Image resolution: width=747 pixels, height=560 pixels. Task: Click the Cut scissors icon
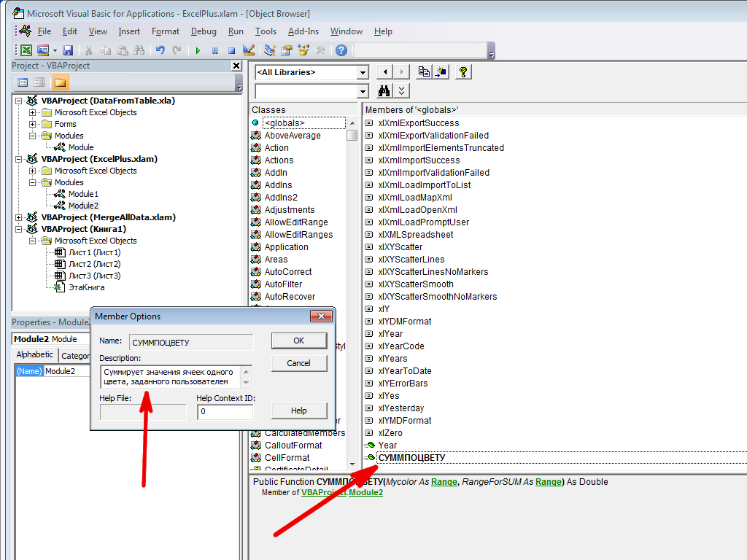coord(88,50)
